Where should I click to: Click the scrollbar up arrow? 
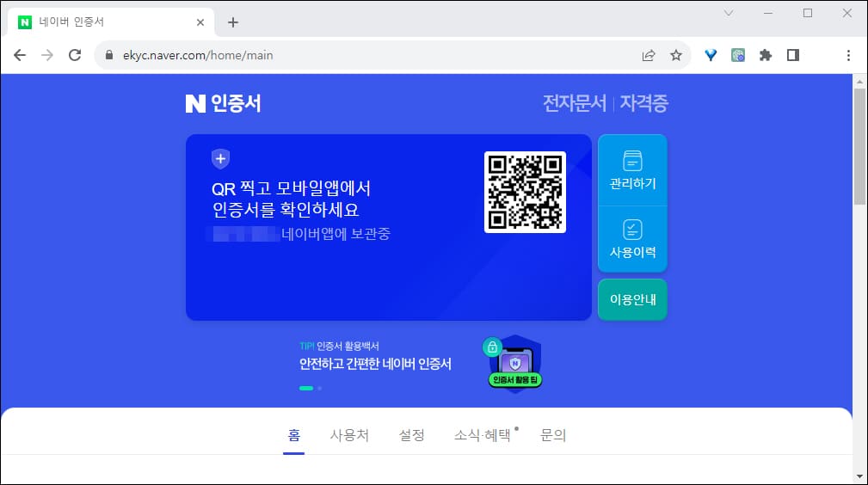click(859, 82)
